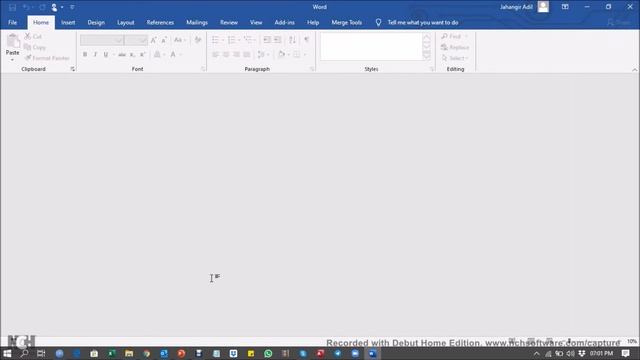
Task: Switch to the References tab
Action: (160, 22)
